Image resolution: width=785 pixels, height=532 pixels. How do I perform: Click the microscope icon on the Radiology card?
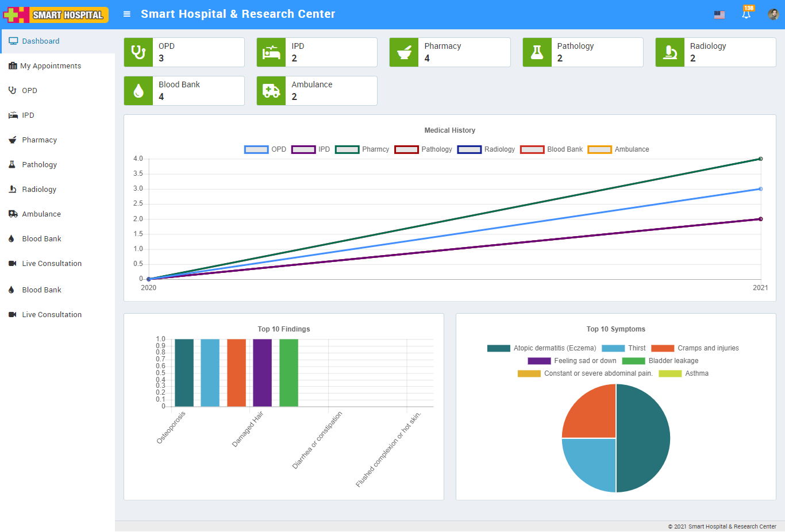coord(669,52)
